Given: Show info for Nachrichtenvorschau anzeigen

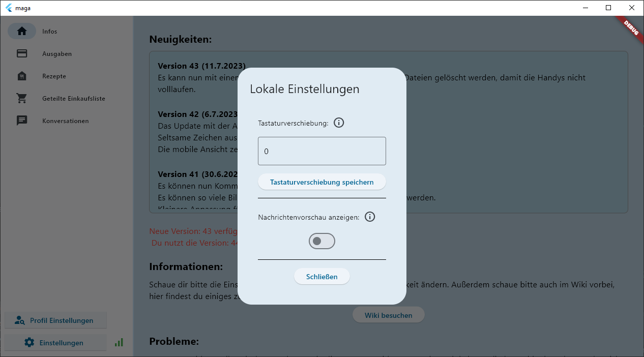Looking at the screenshot, I should click(370, 217).
